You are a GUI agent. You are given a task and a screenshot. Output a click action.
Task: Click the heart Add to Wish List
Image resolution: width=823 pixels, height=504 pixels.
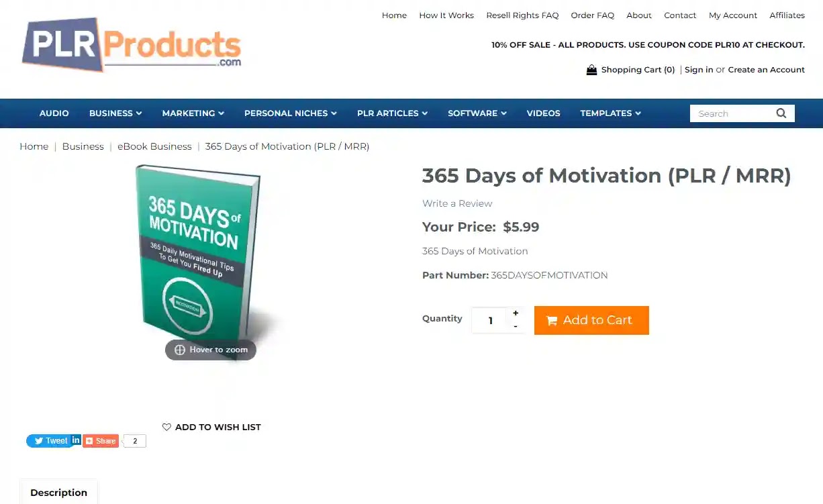tap(211, 427)
